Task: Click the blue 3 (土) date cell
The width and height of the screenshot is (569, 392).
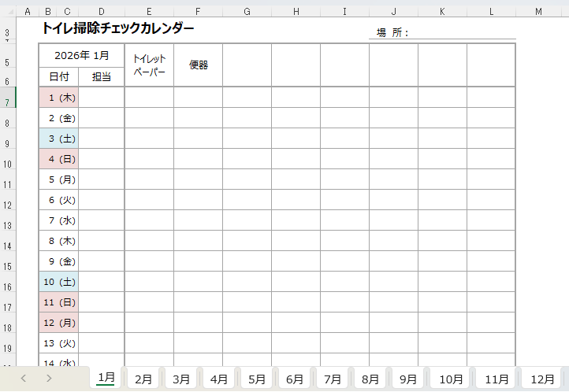Action: point(59,139)
